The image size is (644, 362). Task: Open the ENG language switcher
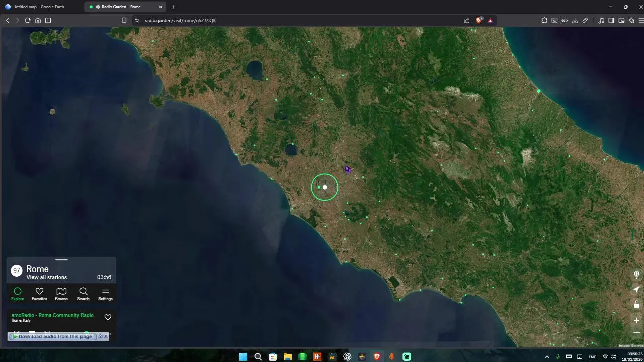(x=592, y=357)
